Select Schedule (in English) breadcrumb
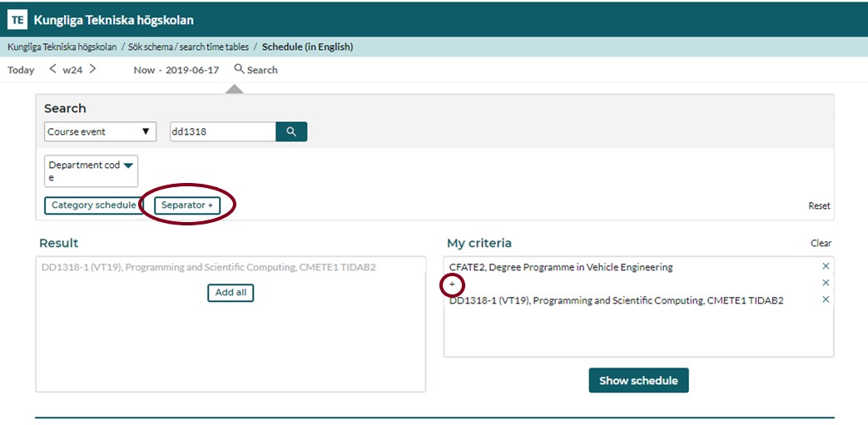The height and width of the screenshot is (425, 868). (307, 47)
